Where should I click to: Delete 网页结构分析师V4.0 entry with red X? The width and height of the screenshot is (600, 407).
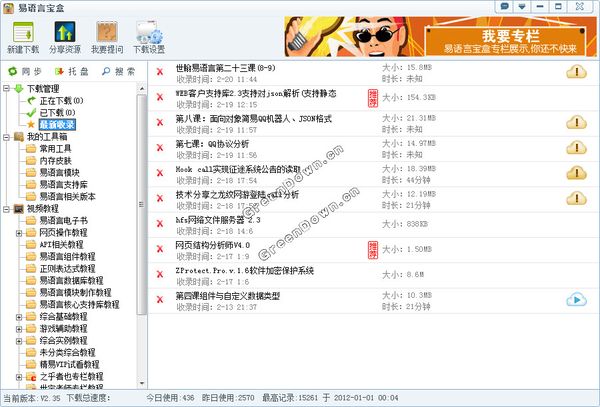click(160, 249)
